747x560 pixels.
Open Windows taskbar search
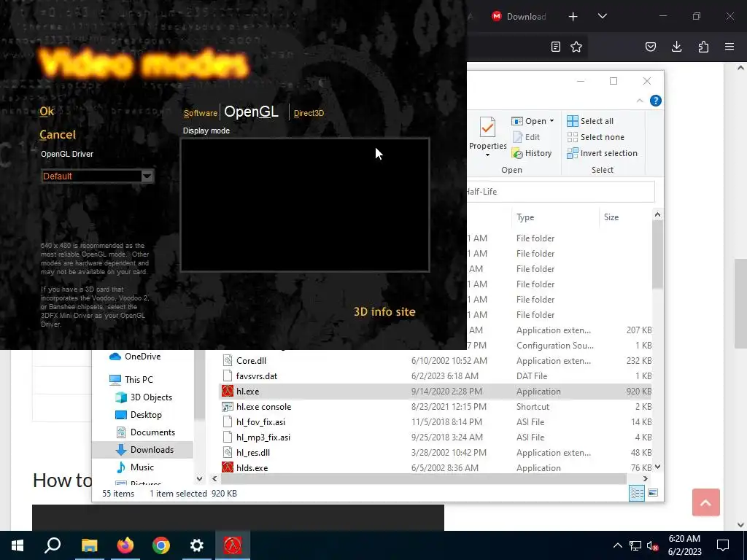(53, 545)
